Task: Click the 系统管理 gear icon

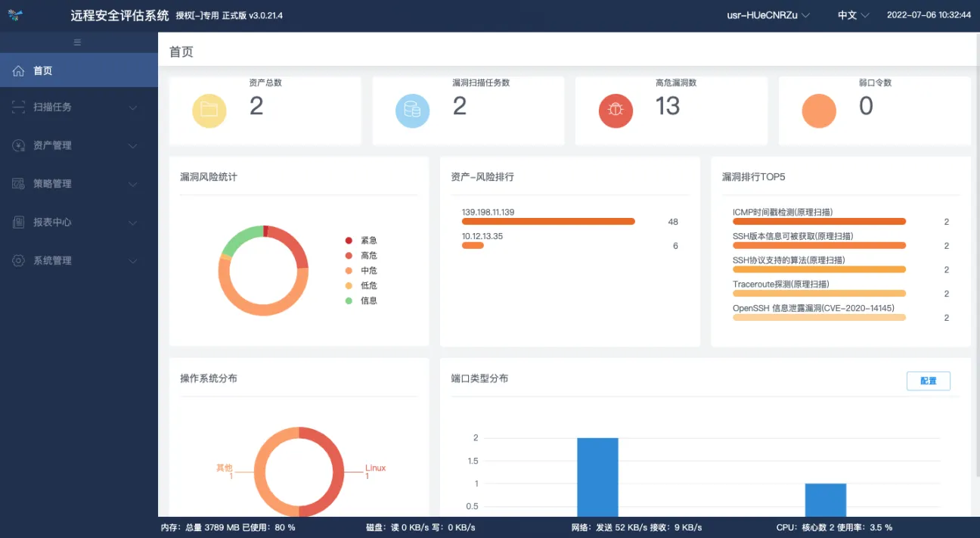Action: pos(19,261)
